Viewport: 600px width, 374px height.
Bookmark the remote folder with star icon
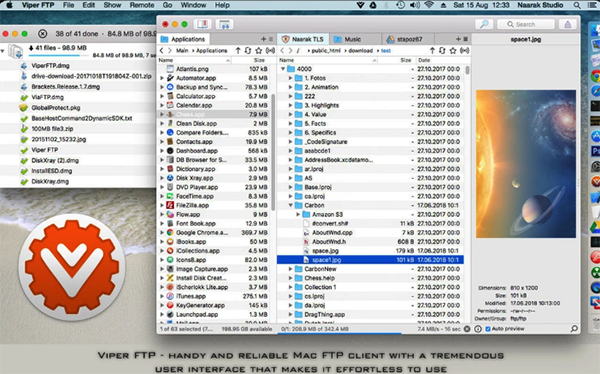point(453,51)
